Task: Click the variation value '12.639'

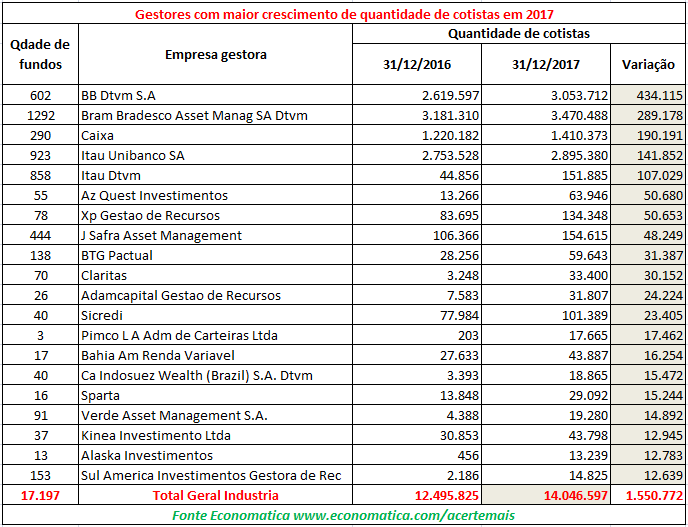Action: [648, 476]
